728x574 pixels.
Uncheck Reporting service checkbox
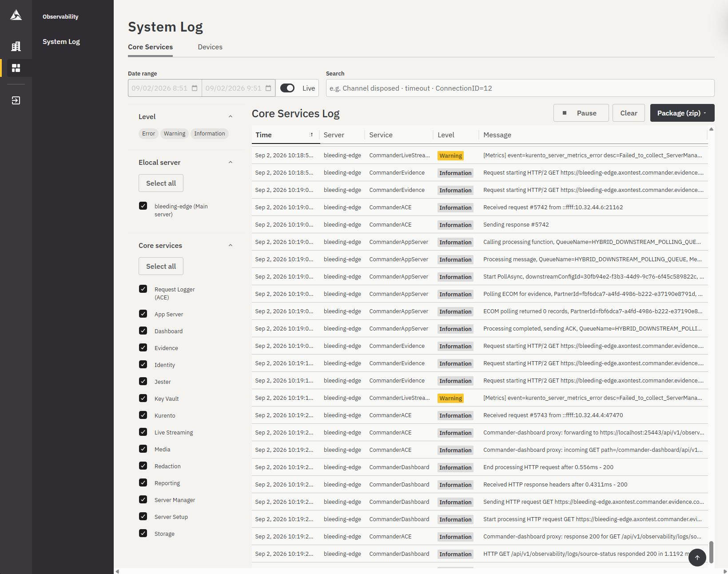tap(143, 482)
